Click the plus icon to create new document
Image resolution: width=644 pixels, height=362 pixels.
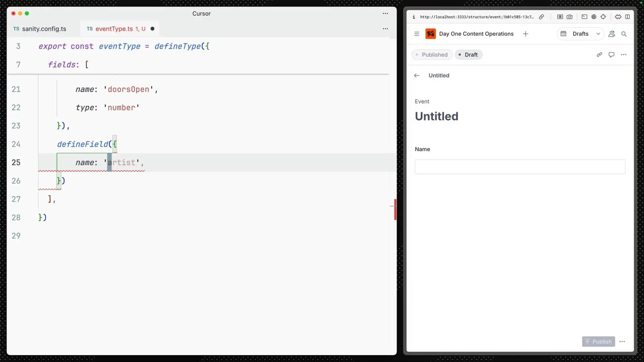pyautogui.click(x=525, y=34)
